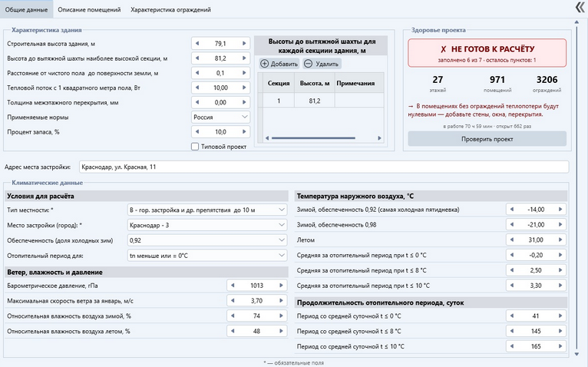Image resolution: width=588 pixels, height=367 pixels.
Task: Increase average temperature at t ≤ 10 °C
Action: [560, 286]
